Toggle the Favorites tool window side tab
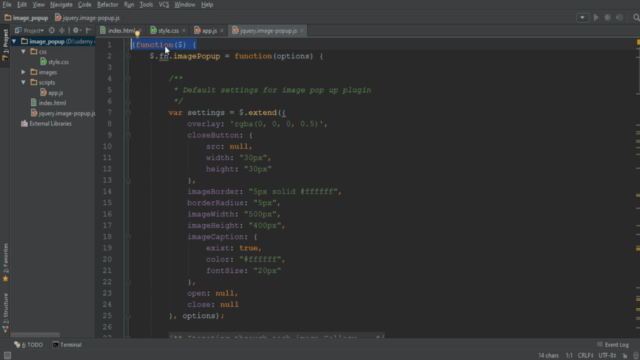The image size is (640, 360). pos(5,262)
